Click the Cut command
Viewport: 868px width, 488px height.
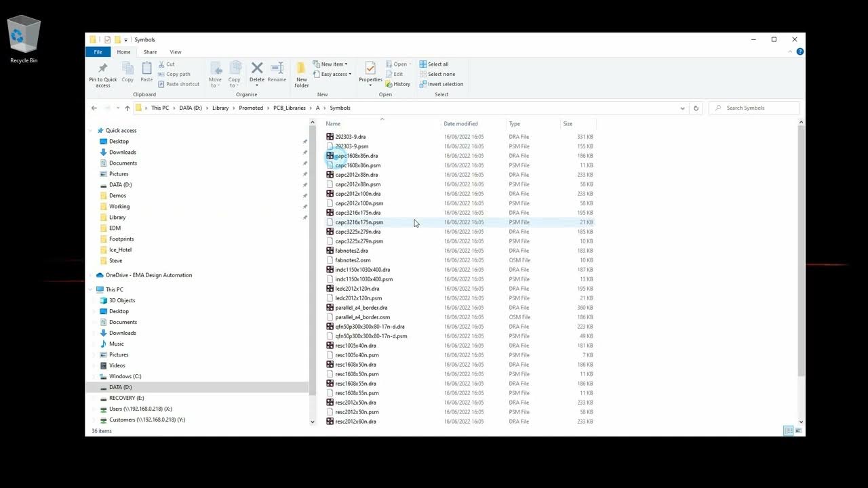tap(166, 64)
